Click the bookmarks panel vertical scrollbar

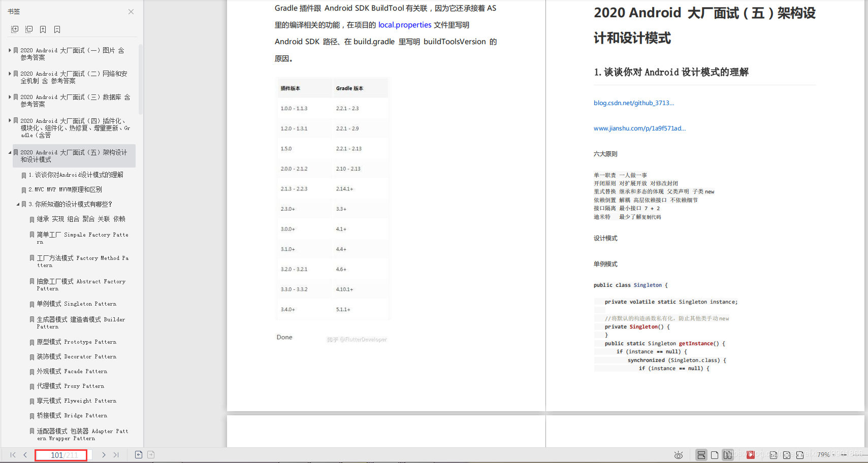(x=140, y=80)
